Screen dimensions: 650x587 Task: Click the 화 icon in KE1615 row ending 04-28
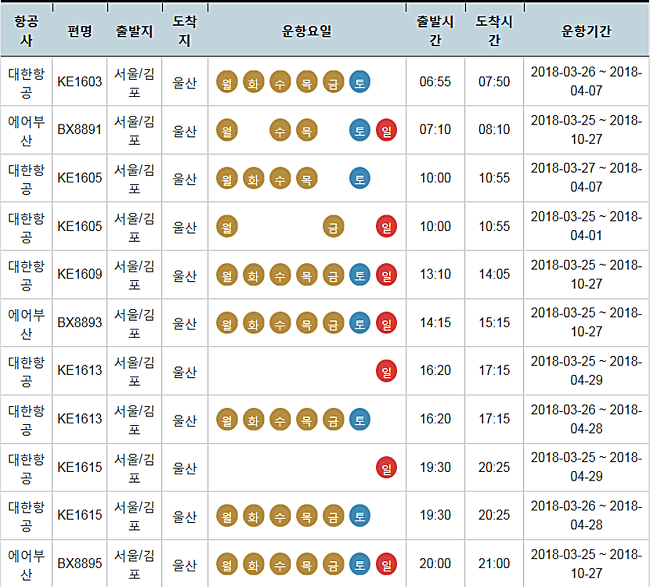tap(253, 516)
